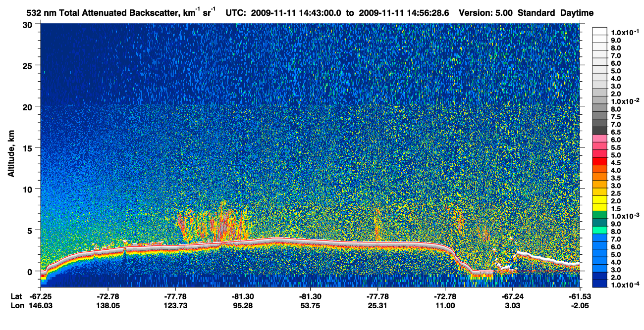Click longitude value '123.73'

coord(175,305)
